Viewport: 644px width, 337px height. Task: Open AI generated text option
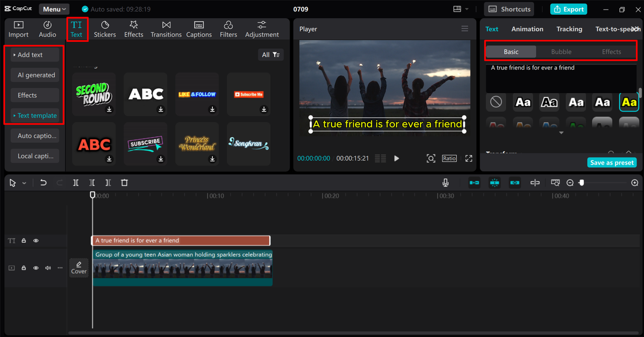pos(35,75)
